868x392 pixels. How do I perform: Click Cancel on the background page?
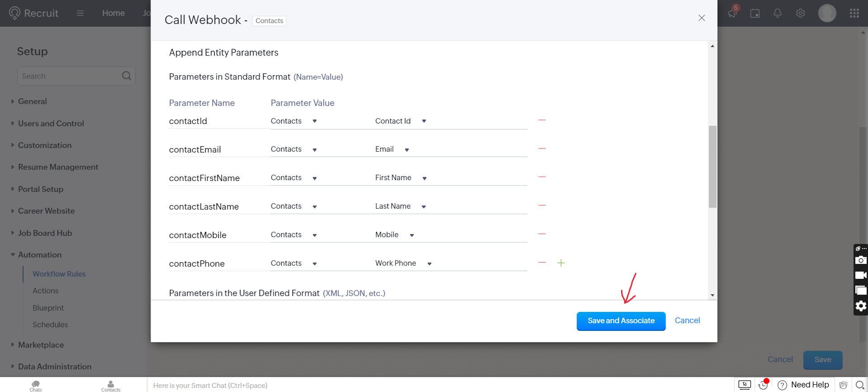coord(780,359)
